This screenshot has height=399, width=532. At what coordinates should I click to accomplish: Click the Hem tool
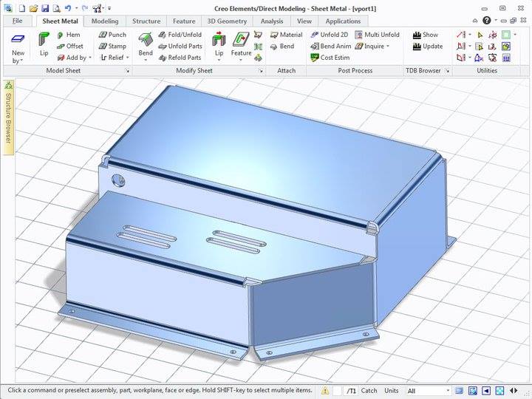point(69,35)
